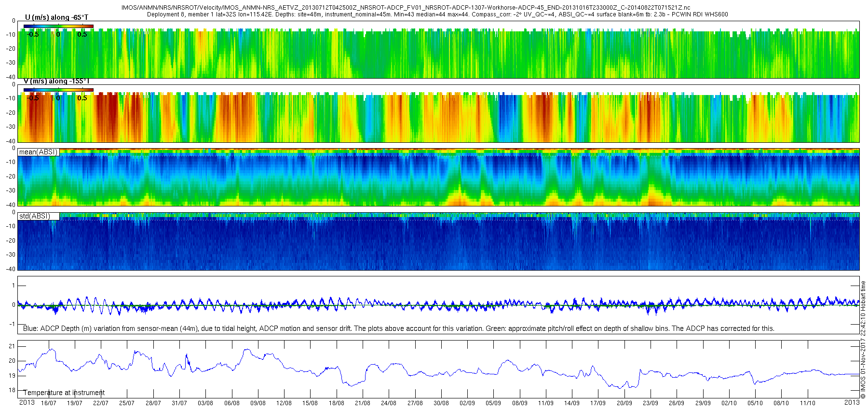The height and width of the screenshot is (410, 868).
Task: Click the '28/07' date tick label
Action: [153, 403]
